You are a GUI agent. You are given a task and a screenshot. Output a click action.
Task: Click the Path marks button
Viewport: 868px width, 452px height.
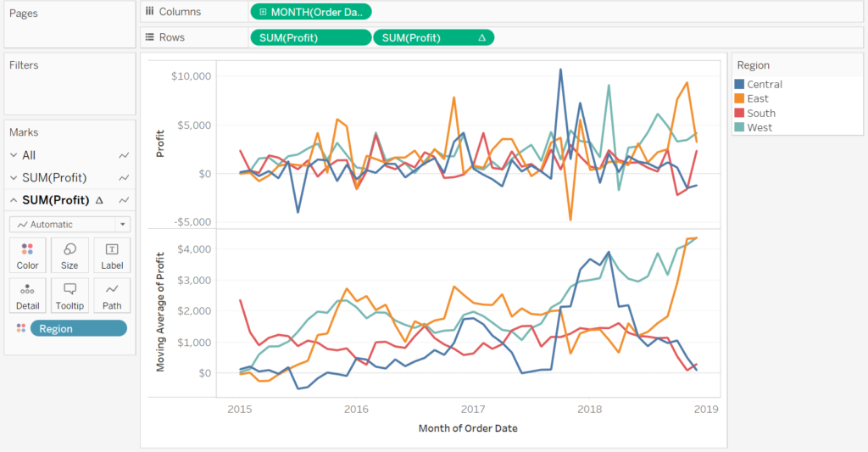112,295
